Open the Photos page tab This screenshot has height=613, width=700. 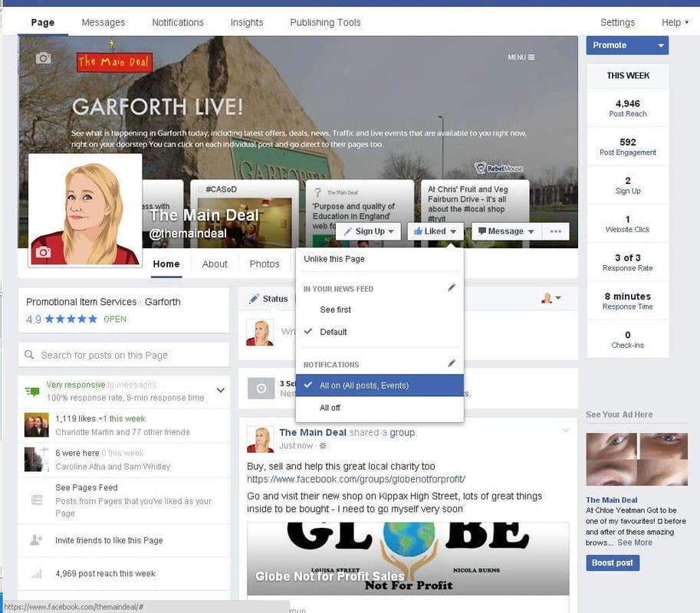click(x=265, y=264)
